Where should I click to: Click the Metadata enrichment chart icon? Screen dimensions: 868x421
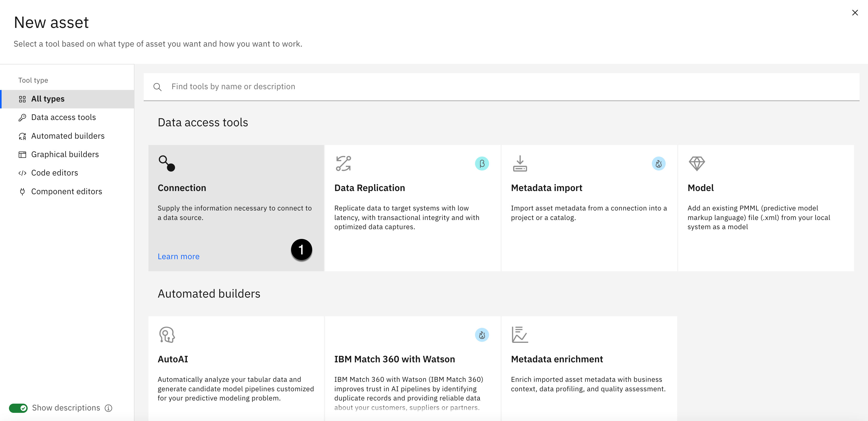[520, 334]
